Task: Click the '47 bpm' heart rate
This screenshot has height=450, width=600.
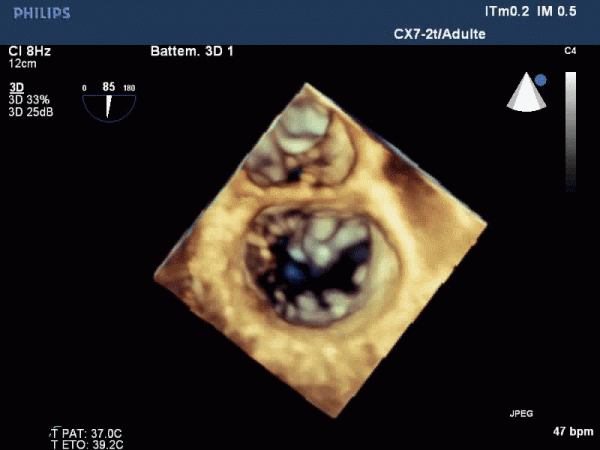Action: [573, 432]
